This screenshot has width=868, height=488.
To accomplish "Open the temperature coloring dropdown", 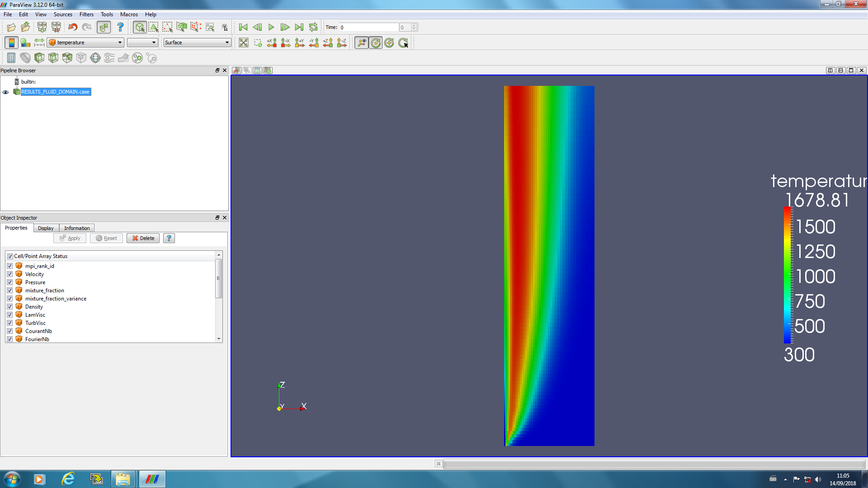I will click(86, 42).
